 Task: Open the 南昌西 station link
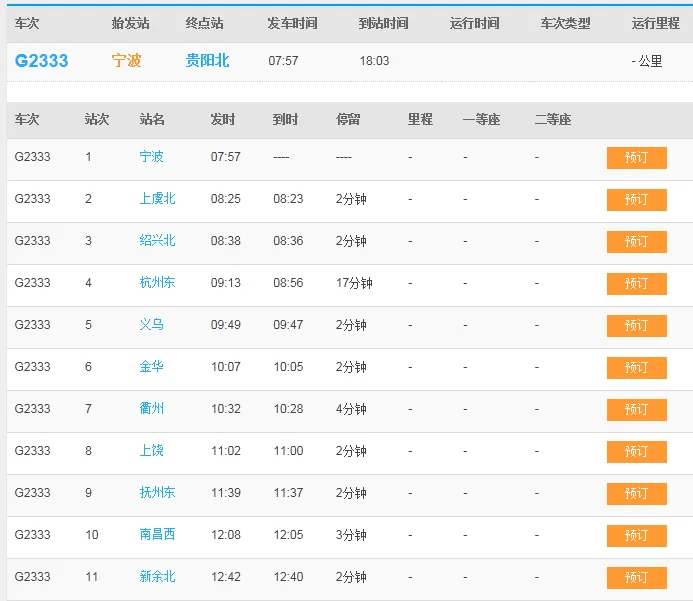tap(157, 535)
